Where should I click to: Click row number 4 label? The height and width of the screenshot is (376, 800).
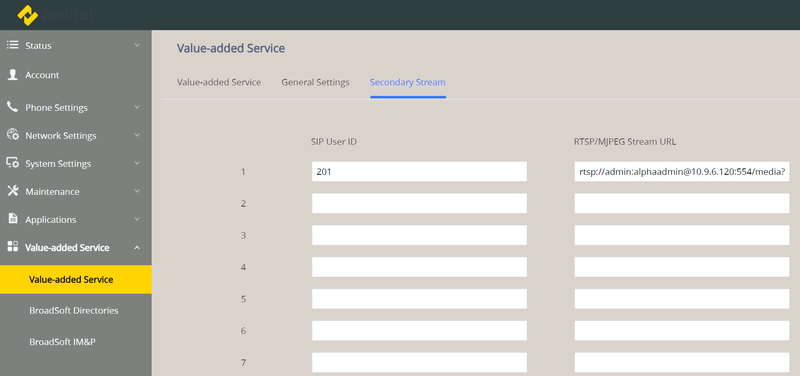coord(243,267)
